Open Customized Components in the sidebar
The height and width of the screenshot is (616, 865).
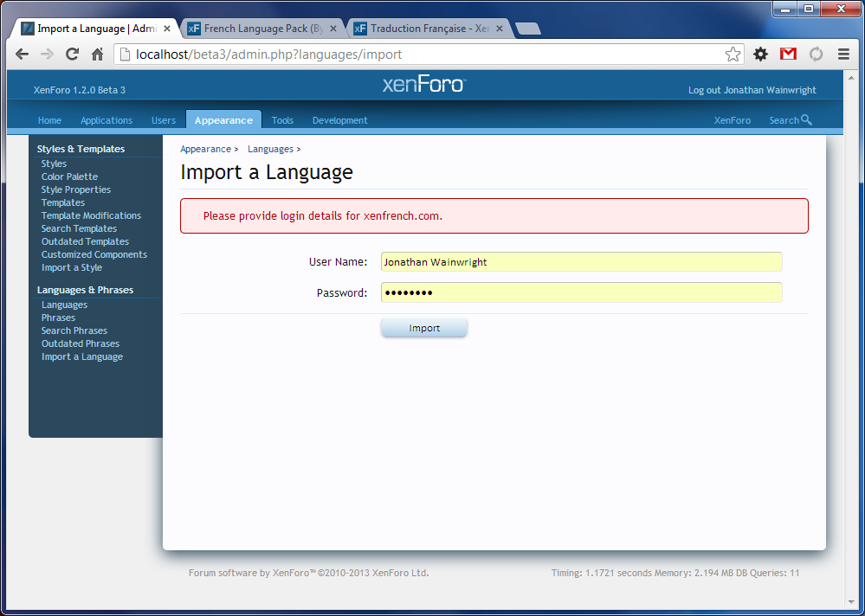[x=94, y=254]
